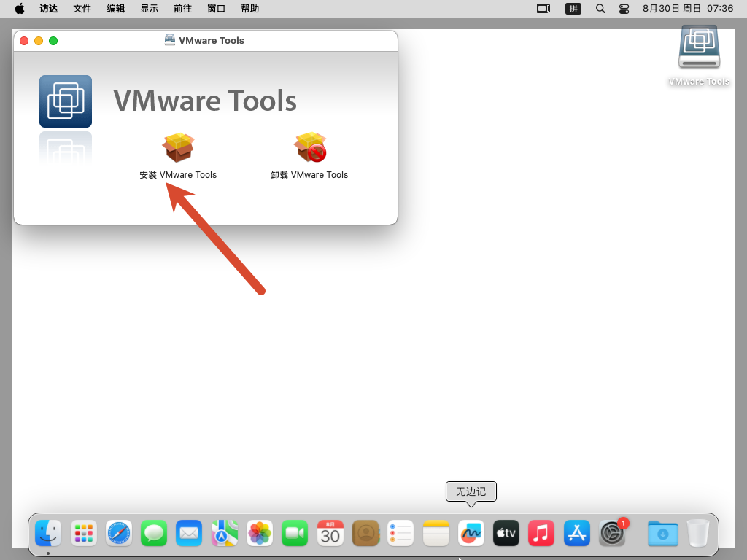This screenshot has height=560, width=747.
Task: Open the Trash in the Dock
Action: coord(698,533)
